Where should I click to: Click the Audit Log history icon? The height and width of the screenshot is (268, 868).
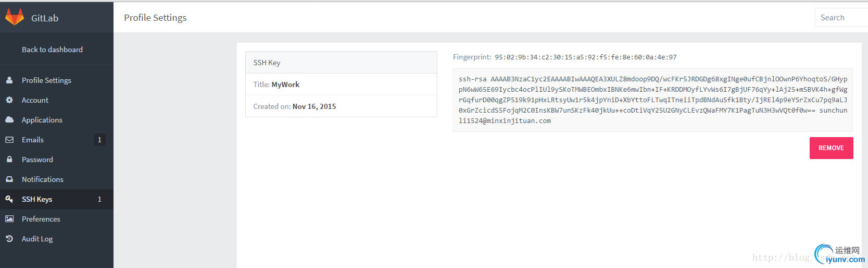(x=9, y=239)
